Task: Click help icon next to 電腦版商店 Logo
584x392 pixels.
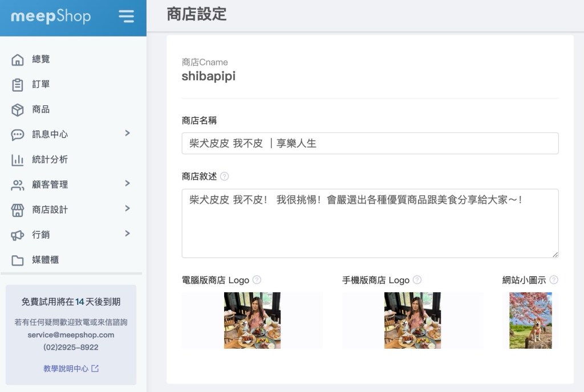Action: (257, 280)
